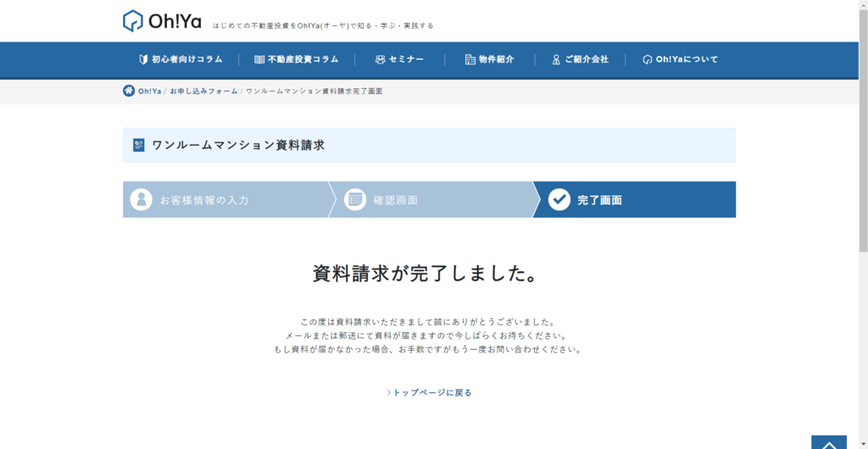
Task: Follow お申し込みフォーム breadcrumb link
Action: [x=203, y=91]
